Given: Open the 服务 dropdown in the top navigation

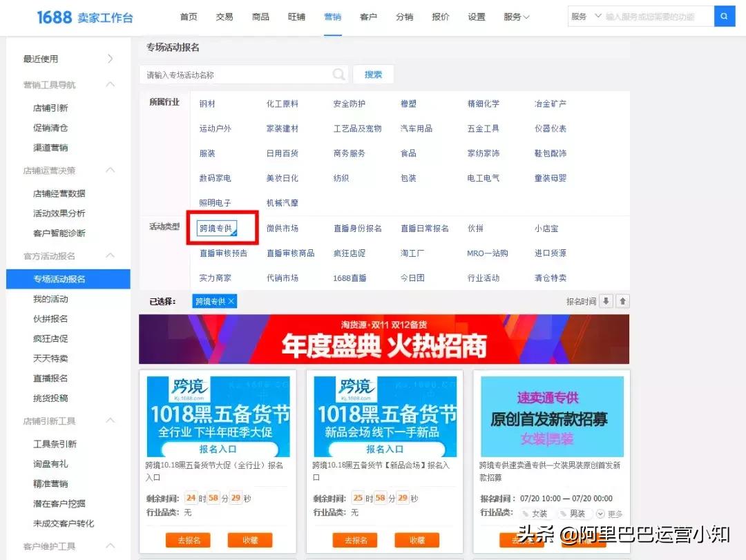Looking at the screenshot, I should 515,17.
